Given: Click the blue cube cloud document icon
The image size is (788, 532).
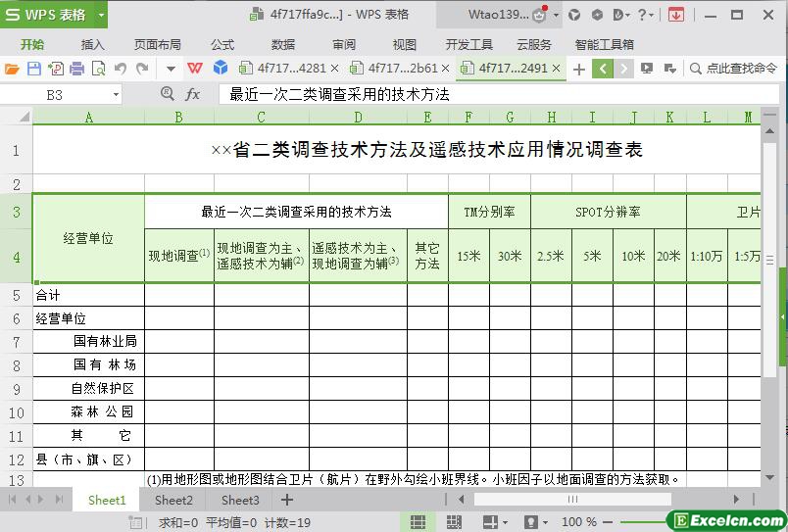Looking at the screenshot, I should click(x=221, y=68).
